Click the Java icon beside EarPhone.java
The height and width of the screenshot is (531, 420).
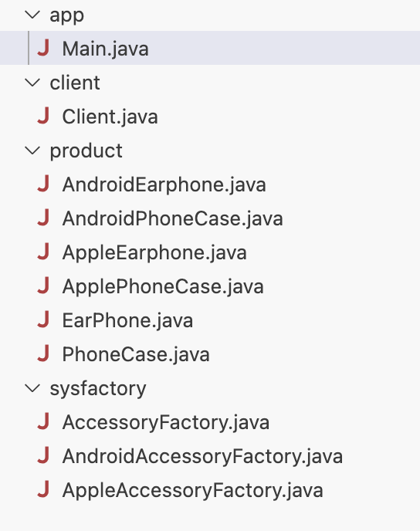tap(44, 320)
